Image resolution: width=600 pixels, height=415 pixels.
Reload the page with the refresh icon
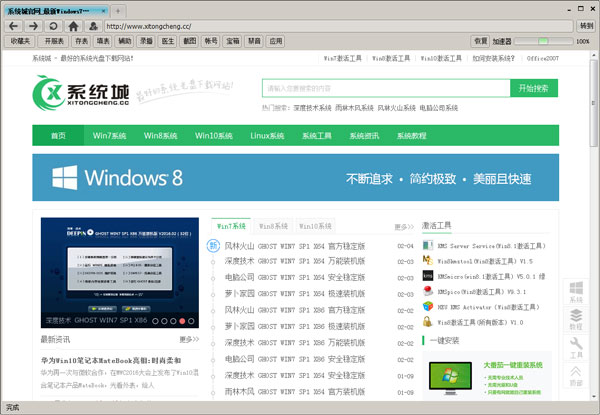click(x=54, y=26)
